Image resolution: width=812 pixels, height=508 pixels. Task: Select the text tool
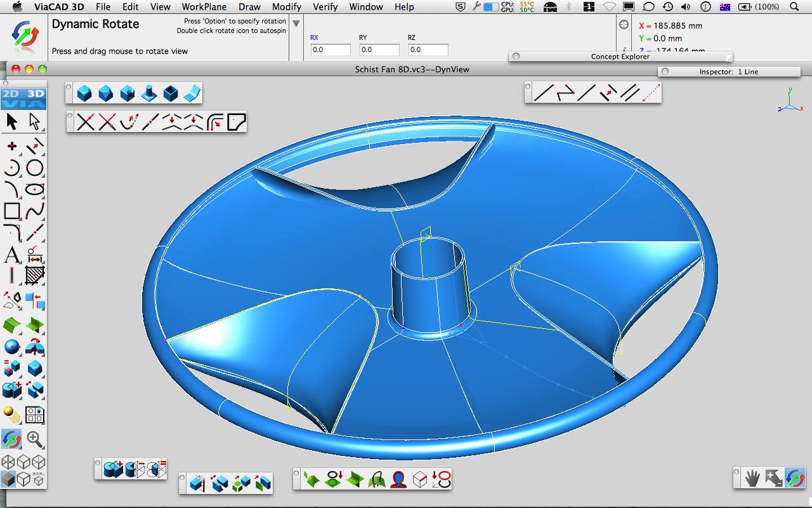pyautogui.click(x=11, y=255)
